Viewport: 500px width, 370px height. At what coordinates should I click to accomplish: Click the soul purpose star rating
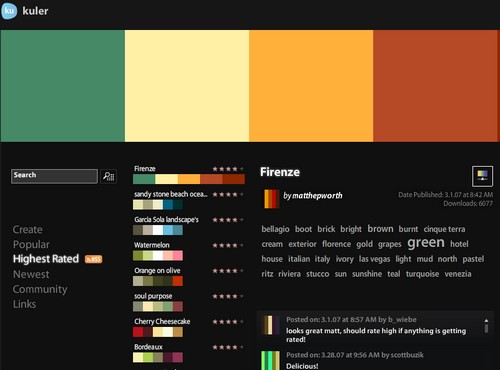(x=228, y=296)
